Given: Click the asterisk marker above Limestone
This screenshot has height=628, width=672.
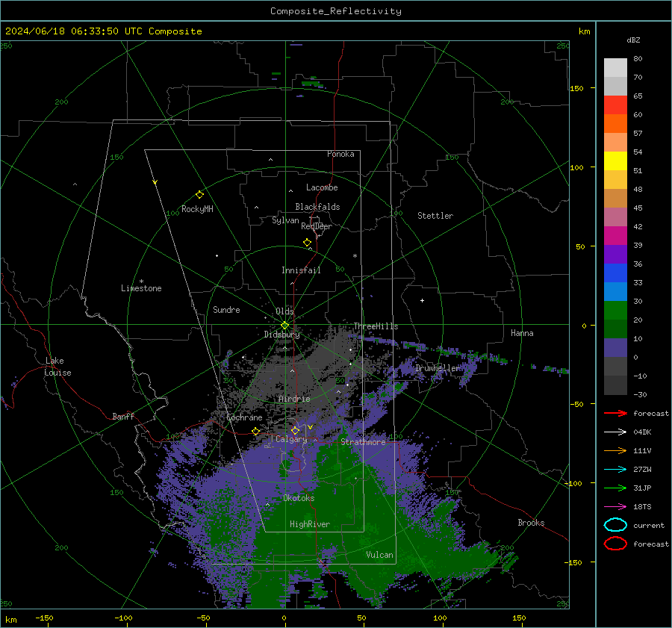Looking at the screenshot, I should pyautogui.click(x=141, y=282).
